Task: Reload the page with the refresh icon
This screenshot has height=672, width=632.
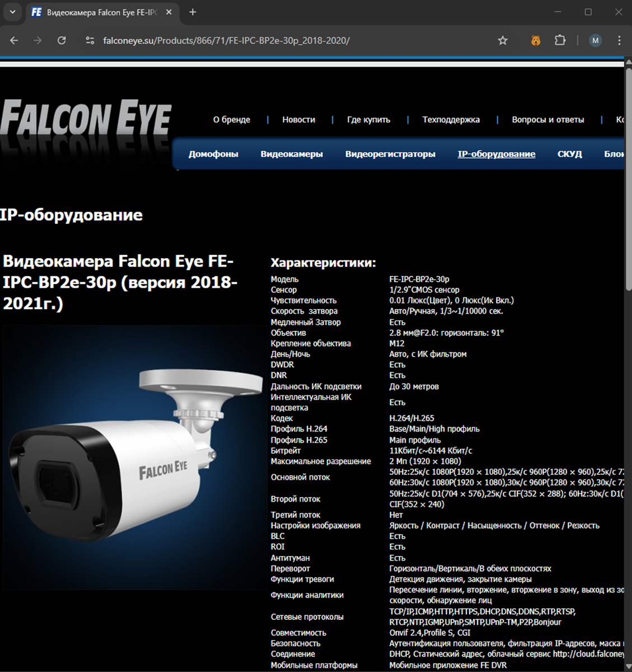Action: pos(62,40)
